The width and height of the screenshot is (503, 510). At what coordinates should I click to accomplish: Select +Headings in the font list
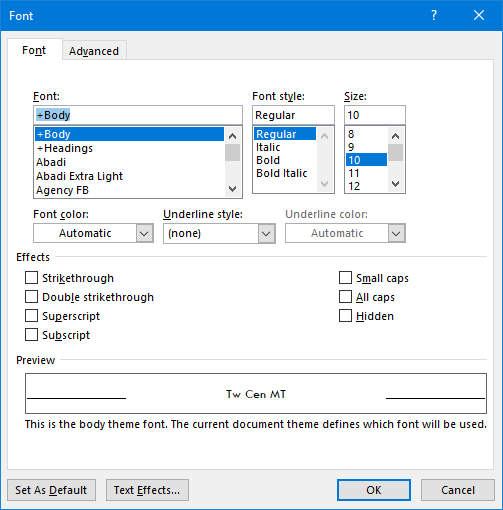(x=129, y=148)
